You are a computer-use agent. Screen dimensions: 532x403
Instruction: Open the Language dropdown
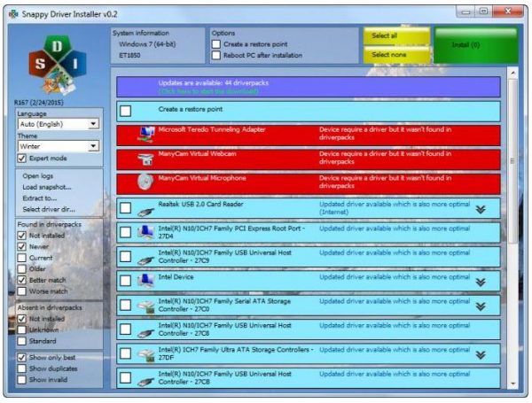pyautogui.click(x=59, y=124)
